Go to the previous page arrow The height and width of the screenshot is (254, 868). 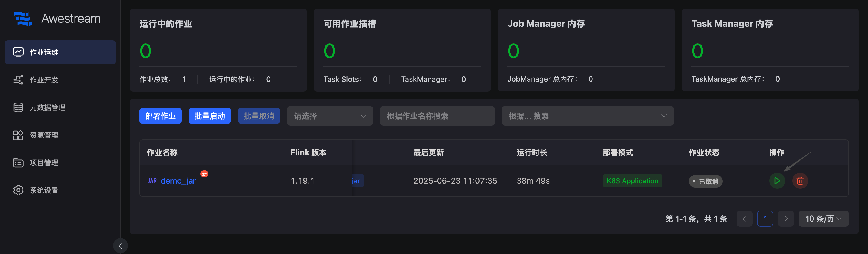click(744, 219)
